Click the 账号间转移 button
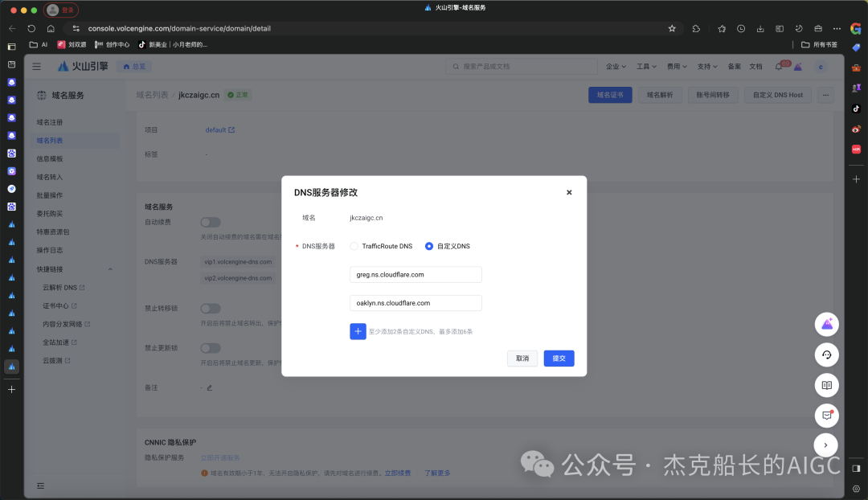 712,95
